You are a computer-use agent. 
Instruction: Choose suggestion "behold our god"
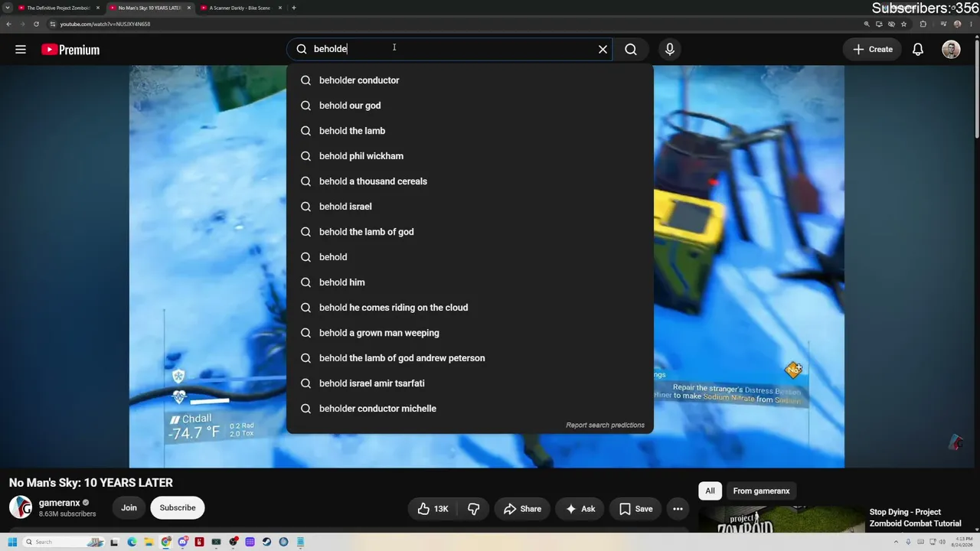(x=470, y=106)
